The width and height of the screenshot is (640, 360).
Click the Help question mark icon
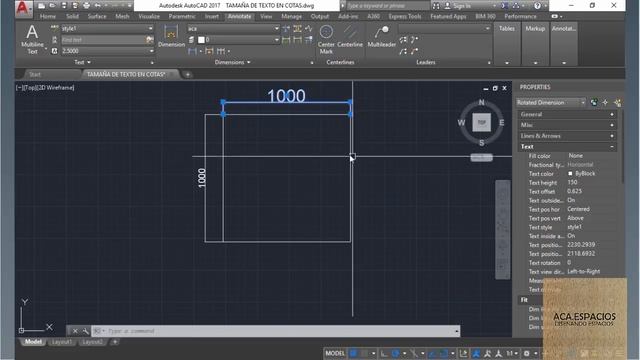pos(538,6)
